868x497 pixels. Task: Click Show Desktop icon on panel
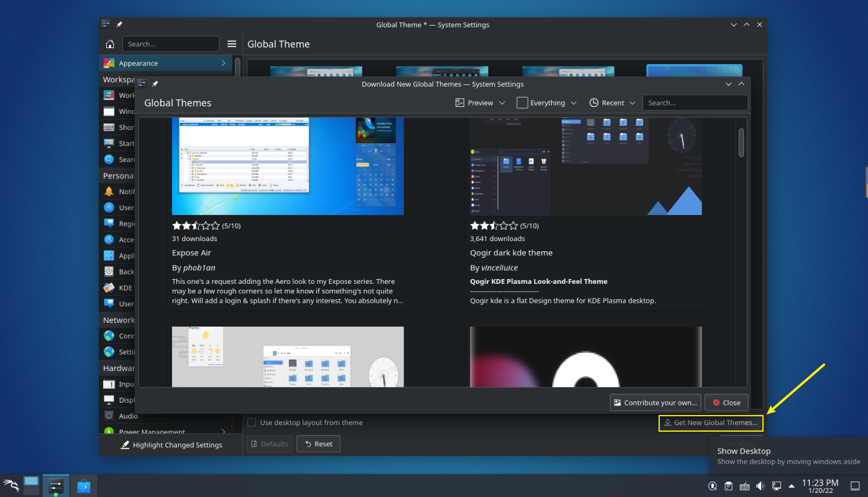point(855,486)
